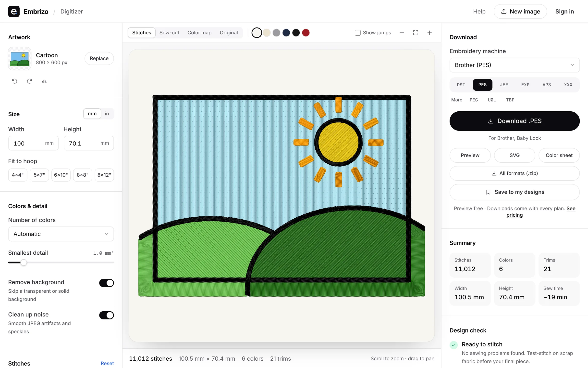Switch to the Original tab
This screenshot has width=588, height=368.
click(229, 33)
